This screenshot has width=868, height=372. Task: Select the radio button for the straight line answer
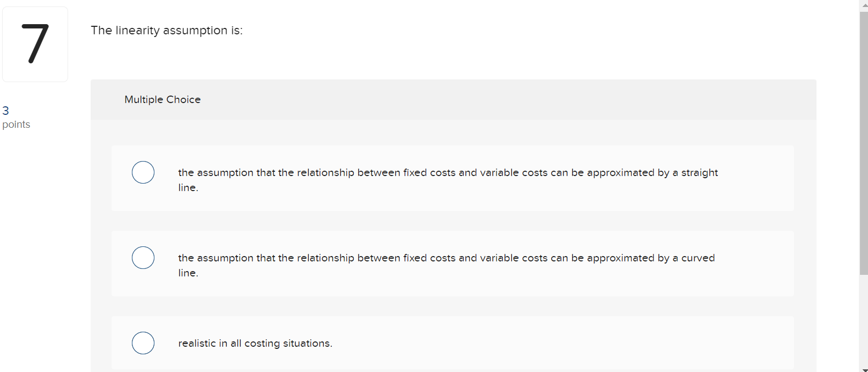143,172
